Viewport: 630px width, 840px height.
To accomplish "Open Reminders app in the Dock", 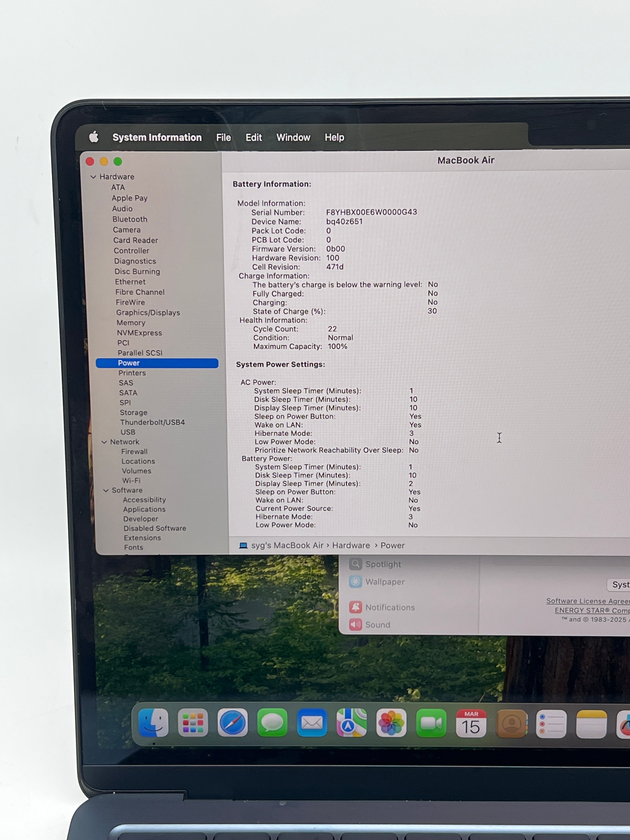I will (x=551, y=724).
